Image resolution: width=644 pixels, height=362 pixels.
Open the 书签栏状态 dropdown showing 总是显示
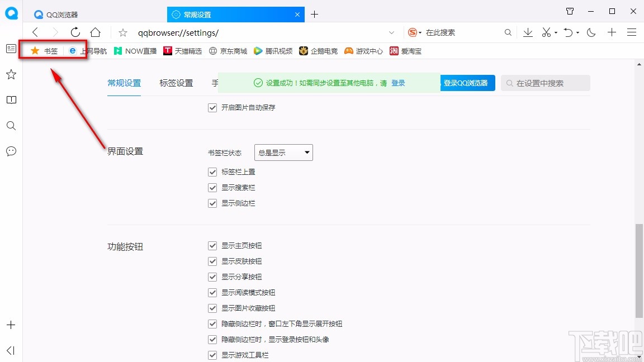pyautogui.click(x=283, y=152)
